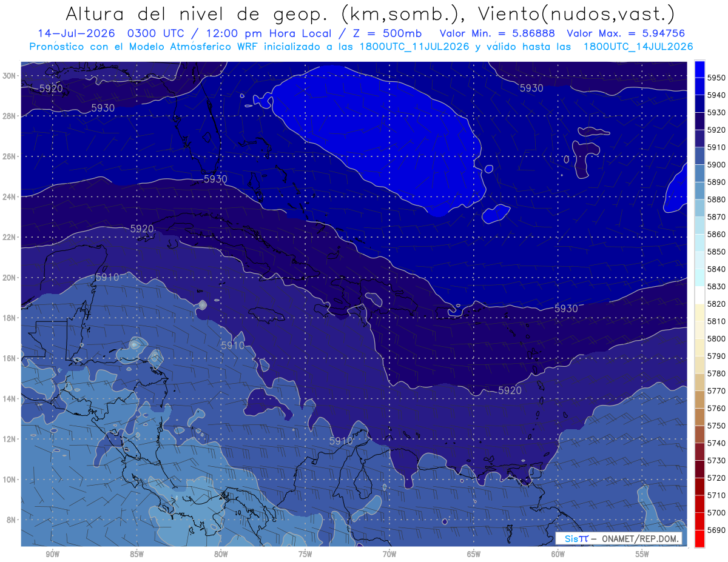Click the 30N latitude axis label

coord(10,76)
